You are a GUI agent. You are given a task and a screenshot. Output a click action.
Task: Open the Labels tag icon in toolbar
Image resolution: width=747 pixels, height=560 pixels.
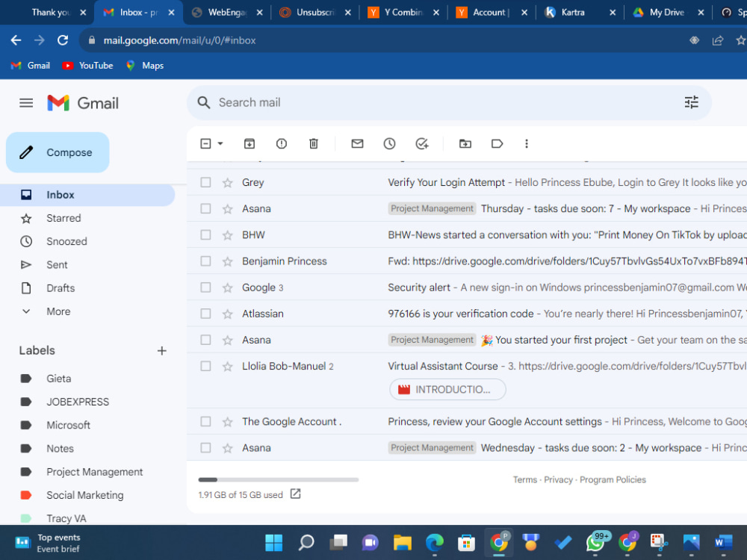pyautogui.click(x=497, y=144)
